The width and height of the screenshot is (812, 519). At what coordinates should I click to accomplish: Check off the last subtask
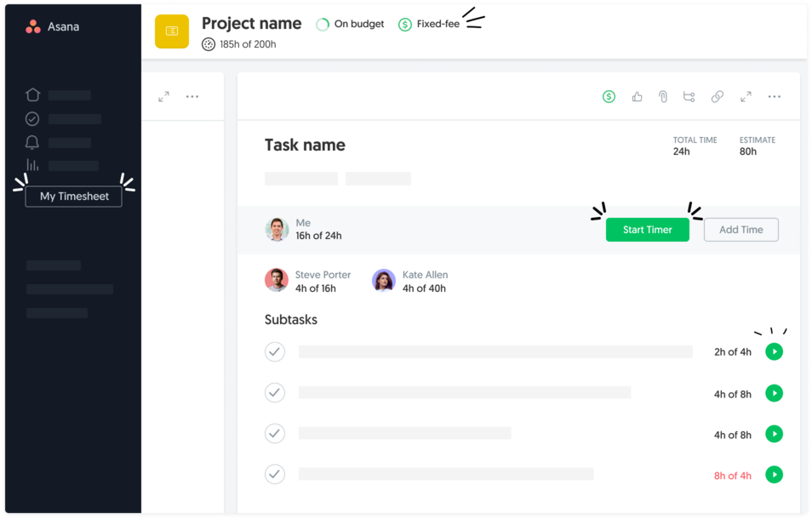tap(274, 474)
